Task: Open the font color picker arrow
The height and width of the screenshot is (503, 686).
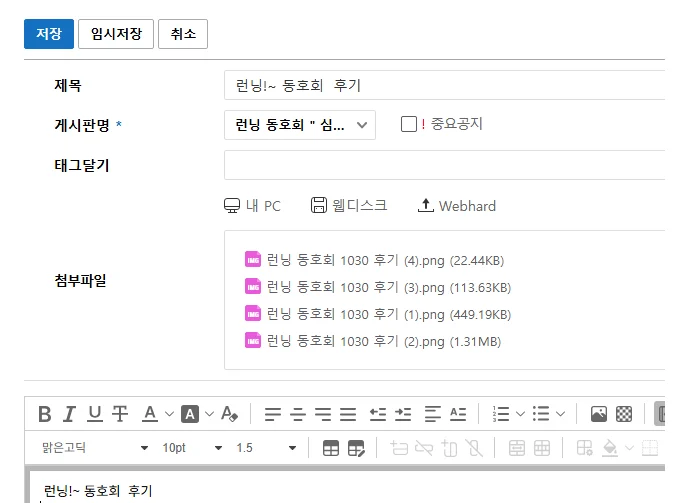Action: coord(168,413)
